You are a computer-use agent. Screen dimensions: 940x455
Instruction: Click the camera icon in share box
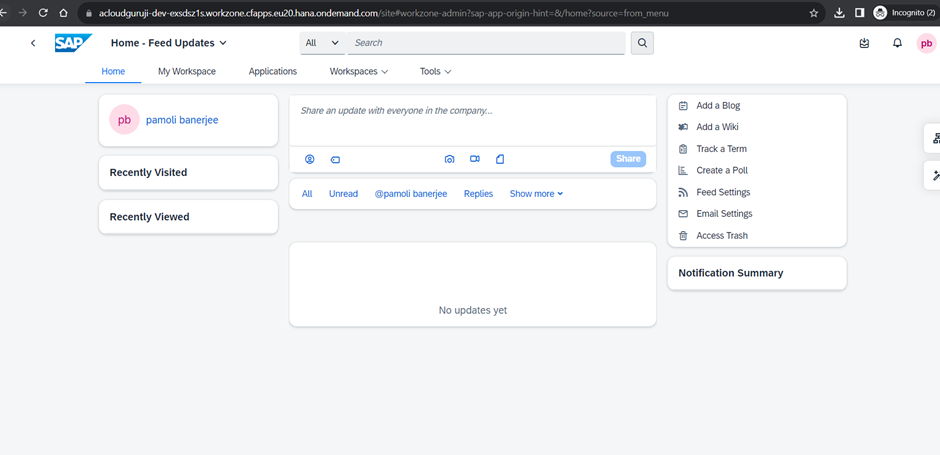(x=450, y=159)
